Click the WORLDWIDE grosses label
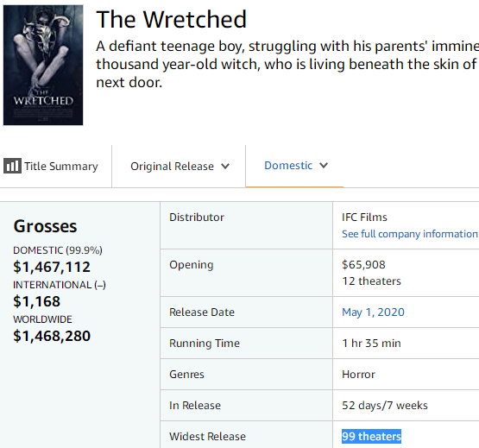479x448 pixels. 42,319
